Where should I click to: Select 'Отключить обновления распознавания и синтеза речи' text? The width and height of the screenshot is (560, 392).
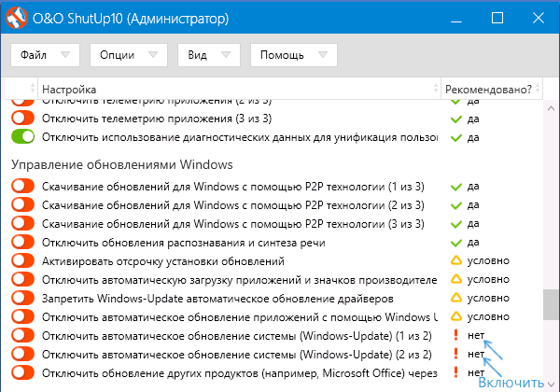click(184, 243)
